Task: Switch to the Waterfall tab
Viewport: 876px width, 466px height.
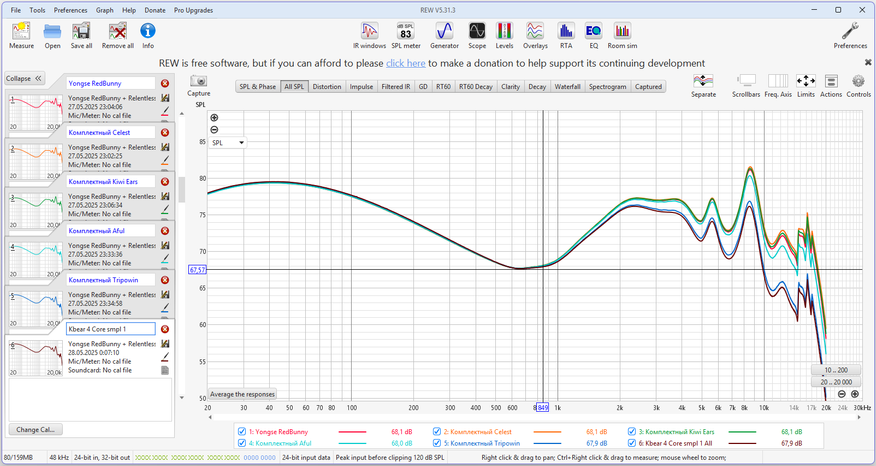Action: pos(567,87)
